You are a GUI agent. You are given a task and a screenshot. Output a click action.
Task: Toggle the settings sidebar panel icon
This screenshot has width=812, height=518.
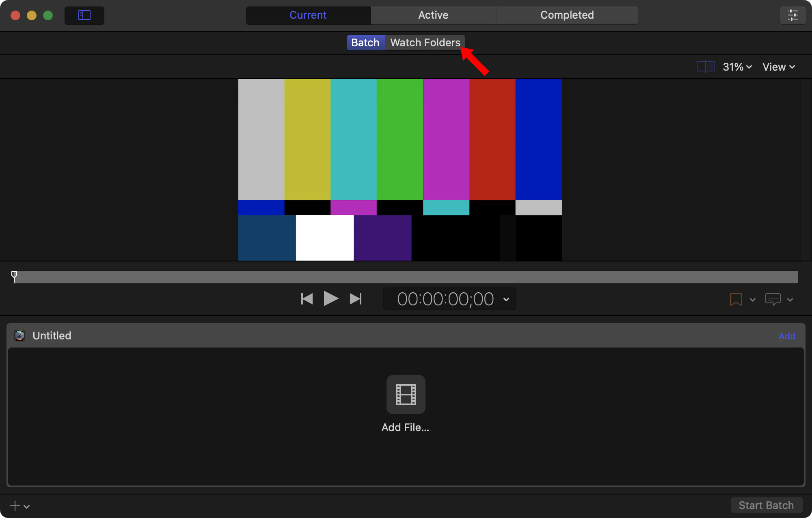(x=84, y=15)
